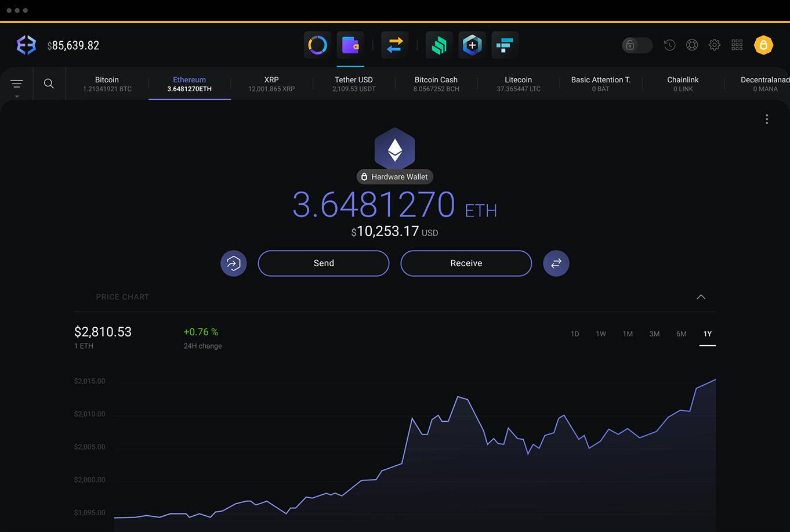This screenshot has height=532, width=790.
Task: Expand the asset filter dropdown
Action: tap(17, 85)
